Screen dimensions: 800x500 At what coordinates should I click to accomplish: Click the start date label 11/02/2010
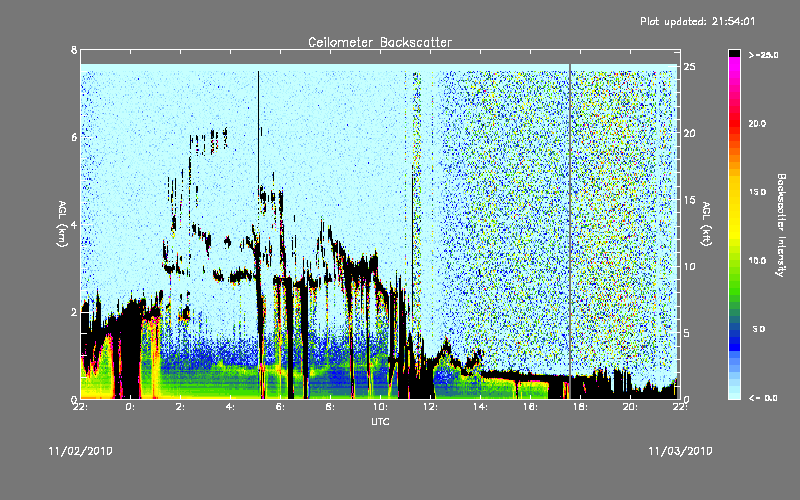pyautogui.click(x=81, y=451)
